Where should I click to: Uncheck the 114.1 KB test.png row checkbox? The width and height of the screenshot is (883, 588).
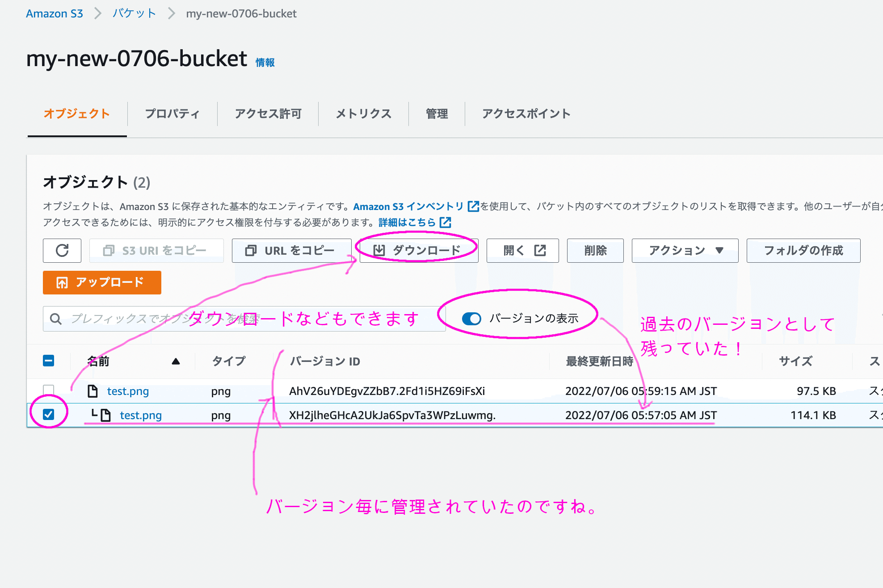(x=49, y=415)
